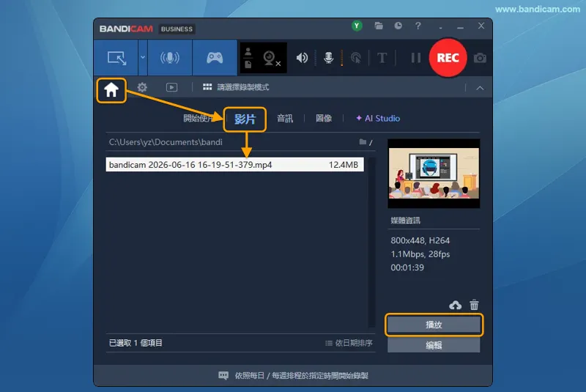Click the 12.4MB file size value
This screenshot has height=392, width=586.
click(344, 165)
